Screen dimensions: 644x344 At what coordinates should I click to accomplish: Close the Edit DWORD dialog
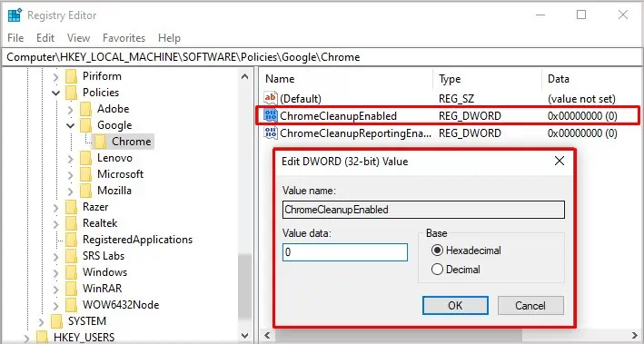560,161
